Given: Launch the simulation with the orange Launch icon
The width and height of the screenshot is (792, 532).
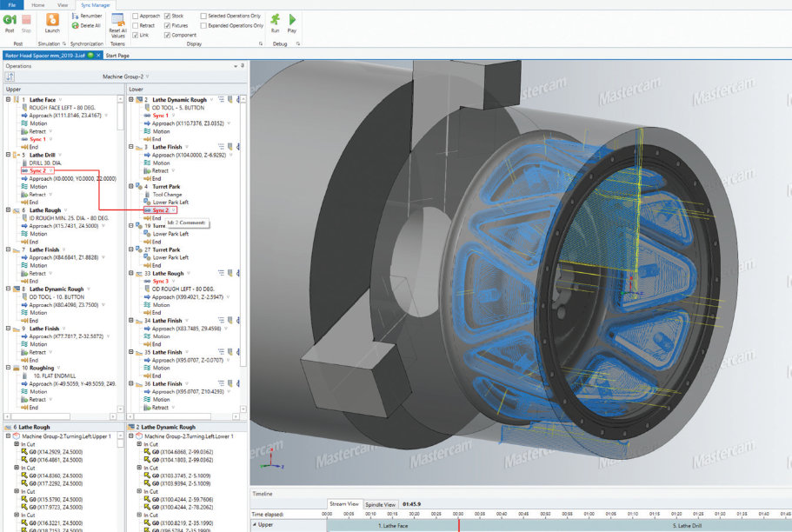Looking at the screenshot, I should tap(52, 20).
